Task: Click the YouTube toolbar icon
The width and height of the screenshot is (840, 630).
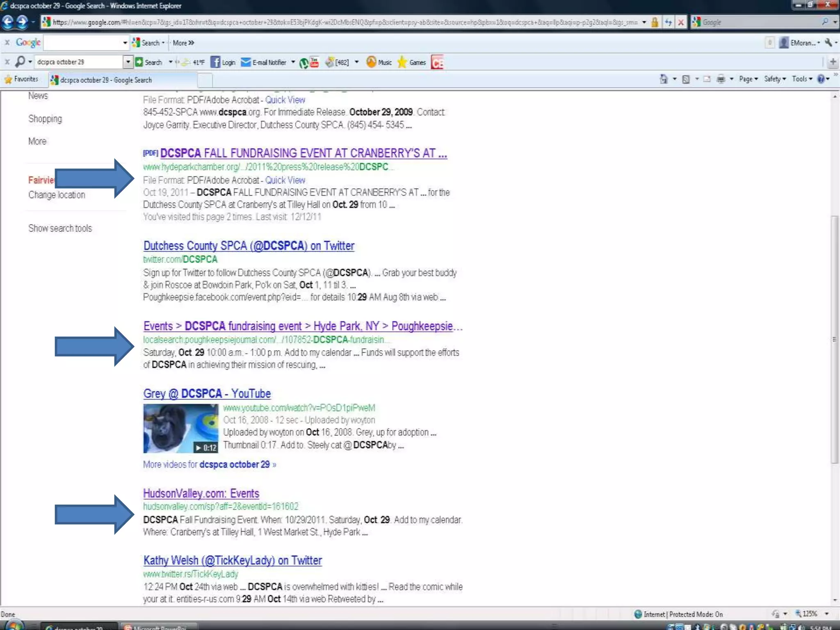Action: (x=315, y=62)
